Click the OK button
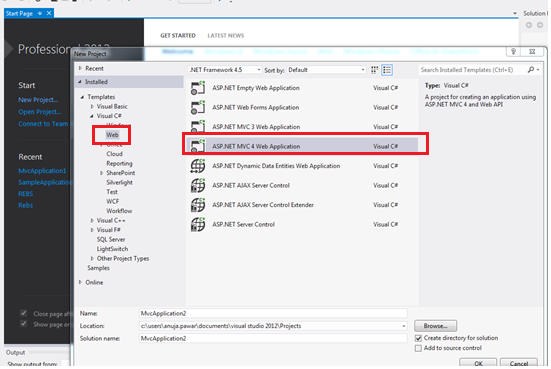This screenshot has height=369, width=551. pyautogui.click(x=478, y=363)
